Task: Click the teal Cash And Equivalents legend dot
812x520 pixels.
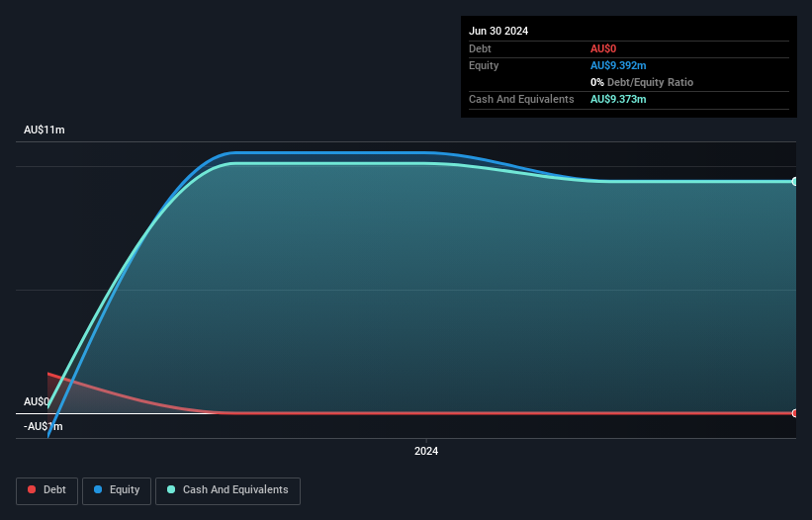Action: [x=171, y=489]
